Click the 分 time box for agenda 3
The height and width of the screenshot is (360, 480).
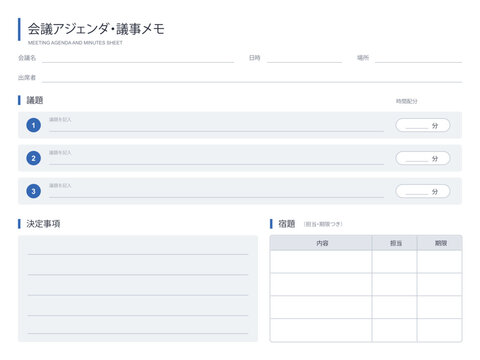(423, 191)
